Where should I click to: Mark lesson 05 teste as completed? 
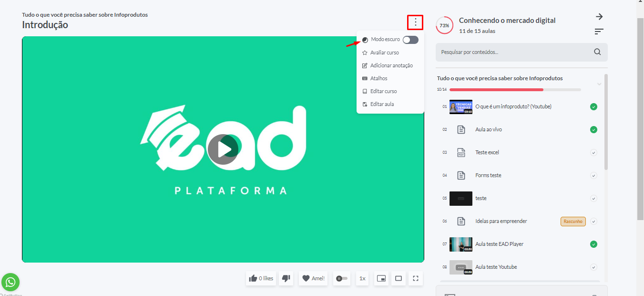tap(593, 198)
